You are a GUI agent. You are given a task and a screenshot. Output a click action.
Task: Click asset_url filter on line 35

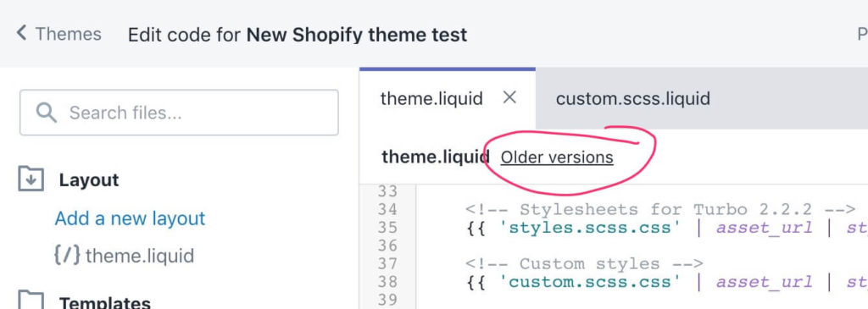coord(765,227)
